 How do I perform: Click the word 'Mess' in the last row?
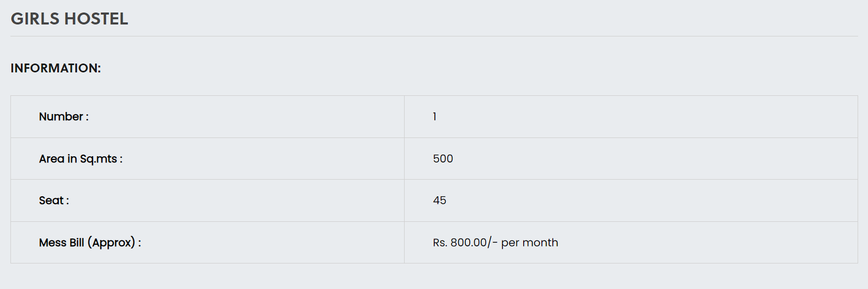point(53,243)
